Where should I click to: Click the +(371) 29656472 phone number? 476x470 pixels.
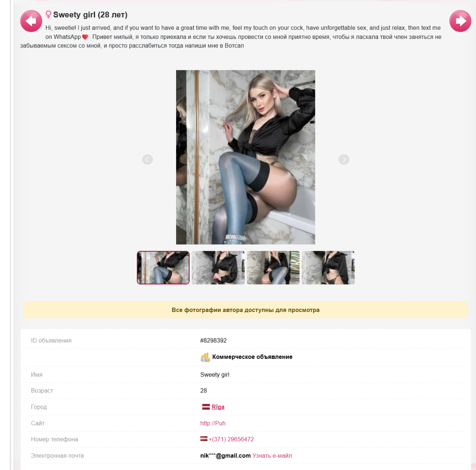tap(231, 439)
